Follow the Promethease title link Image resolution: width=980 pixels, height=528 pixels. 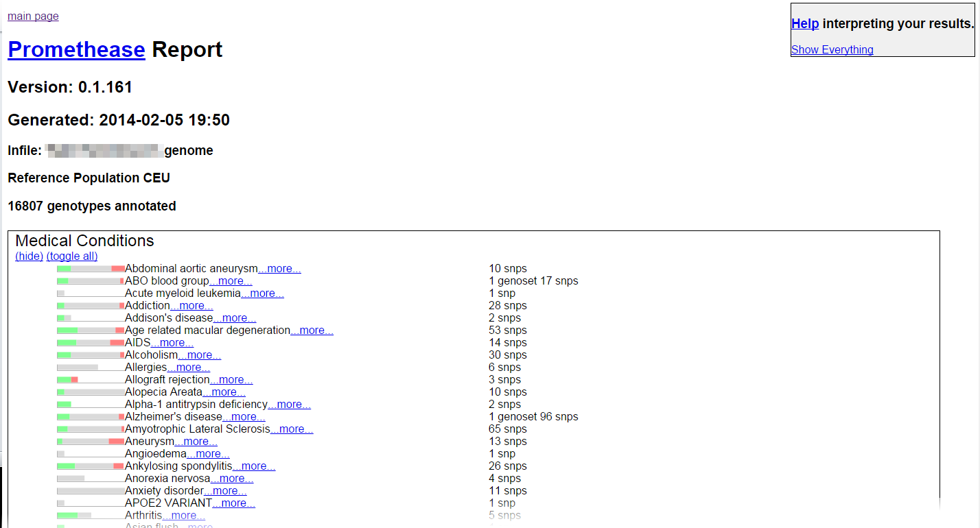tap(76, 49)
